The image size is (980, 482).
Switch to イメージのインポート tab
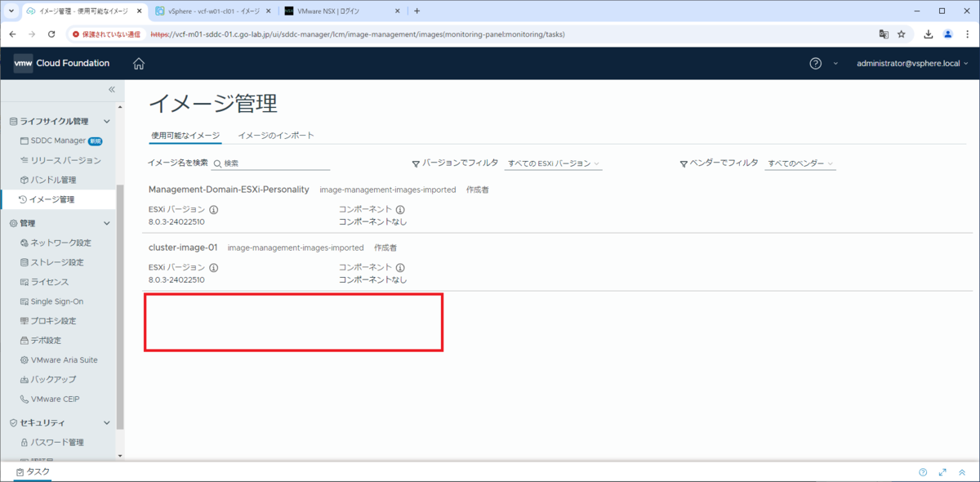(276, 136)
